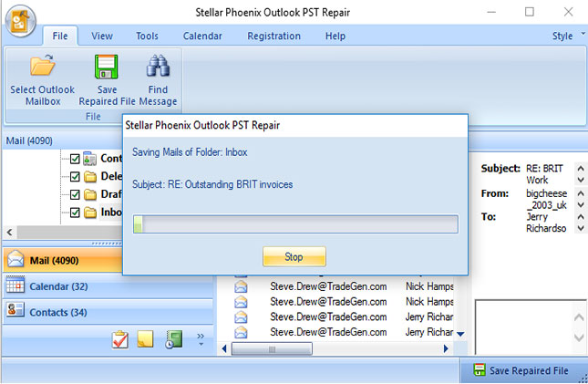Expand navigation pane options chevron

pos(201,340)
